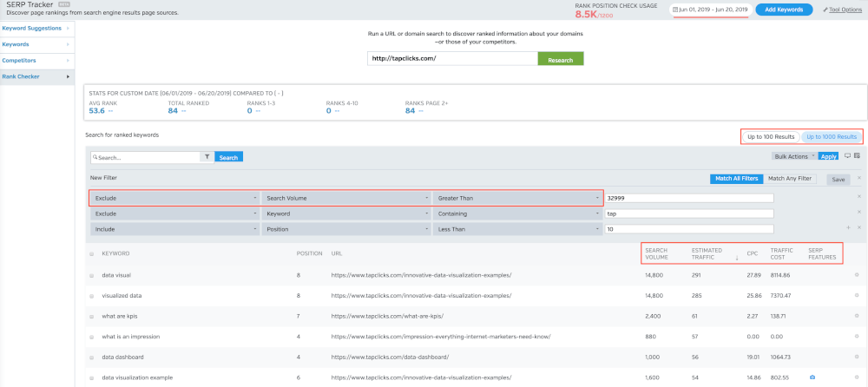Click the 32999 filter value field
868x387 pixels.
[x=689, y=198]
